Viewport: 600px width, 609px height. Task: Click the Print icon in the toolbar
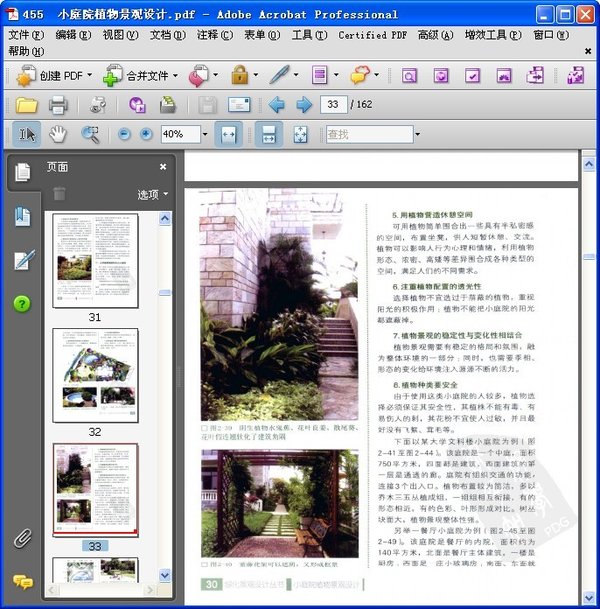[x=58, y=105]
